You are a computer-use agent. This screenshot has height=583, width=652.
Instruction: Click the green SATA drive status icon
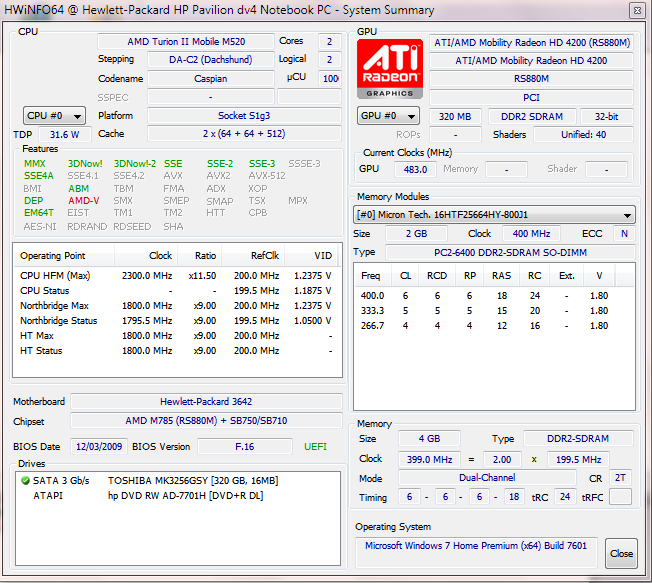[25, 481]
